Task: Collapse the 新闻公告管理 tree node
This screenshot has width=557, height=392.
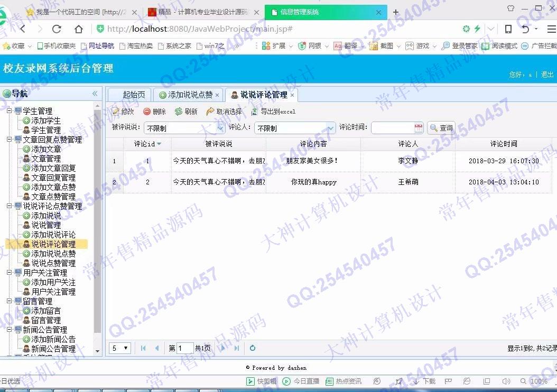Action: click(x=10, y=330)
